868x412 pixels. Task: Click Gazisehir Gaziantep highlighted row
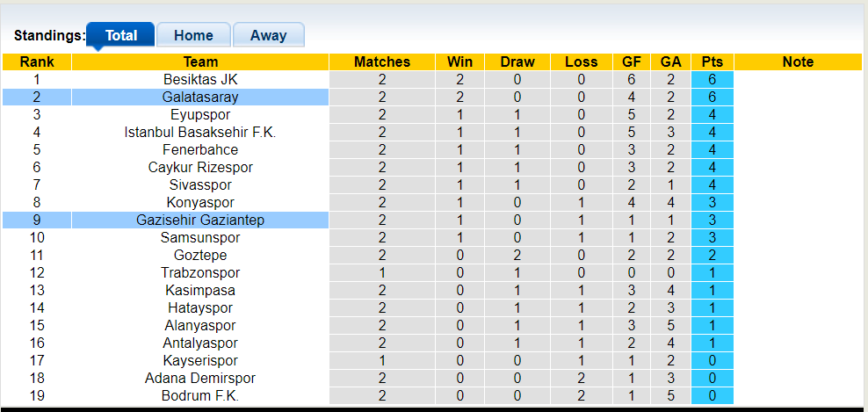[x=200, y=220]
